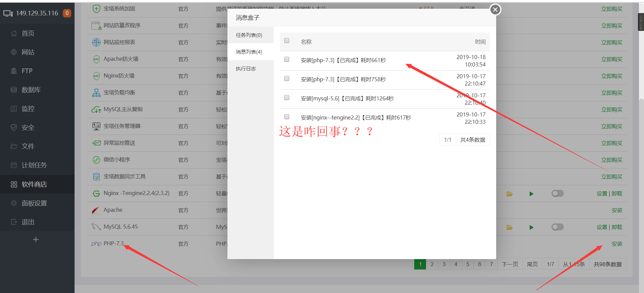Click green play icon in Nginx-Tengine row
This screenshot has height=293, width=644.
point(531,194)
